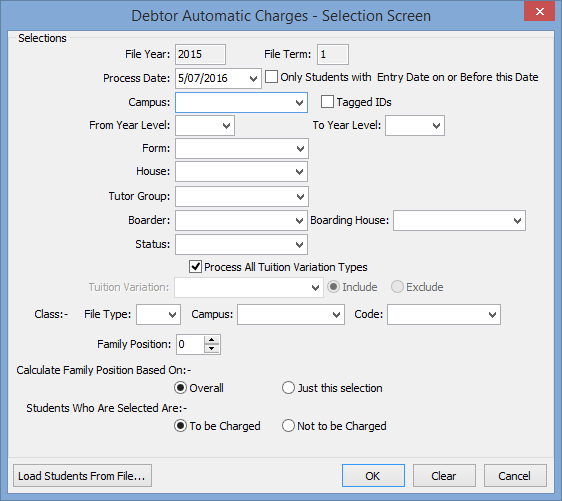The width and height of the screenshot is (562, 501).
Task: Tick the Only Students with Entry Date checkbox
Action: click(271, 77)
